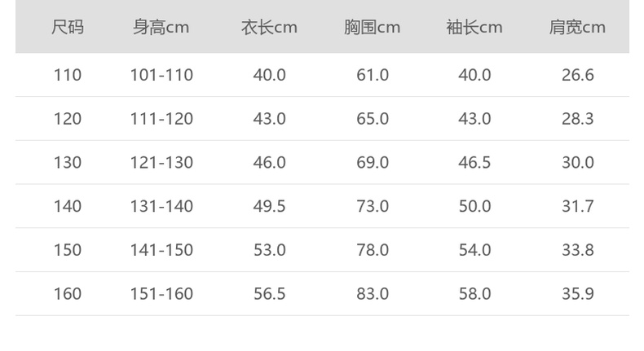
Task: Click the 身高cm column header
Action: (161, 28)
